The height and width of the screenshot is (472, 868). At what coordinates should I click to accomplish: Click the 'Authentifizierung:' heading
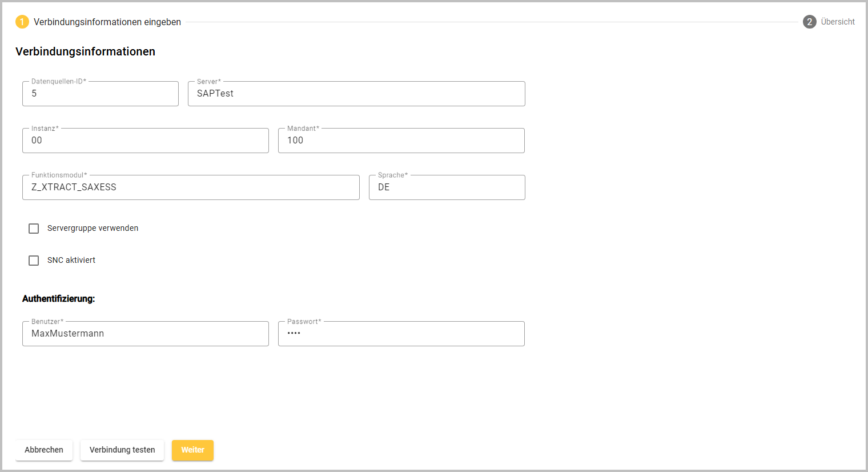click(x=59, y=298)
